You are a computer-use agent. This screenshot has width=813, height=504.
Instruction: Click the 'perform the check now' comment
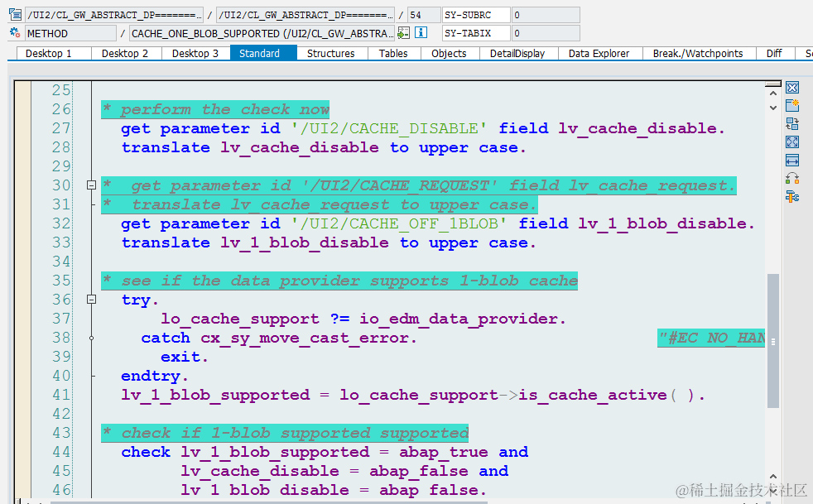(215, 109)
